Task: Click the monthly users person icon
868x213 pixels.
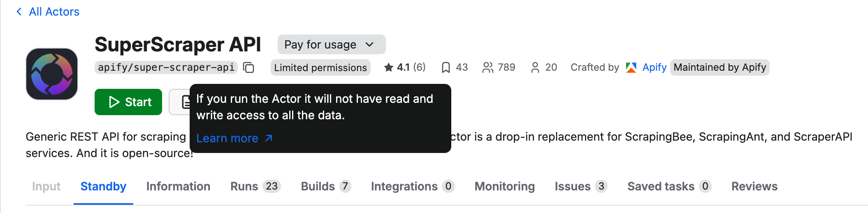Action: pos(535,67)
